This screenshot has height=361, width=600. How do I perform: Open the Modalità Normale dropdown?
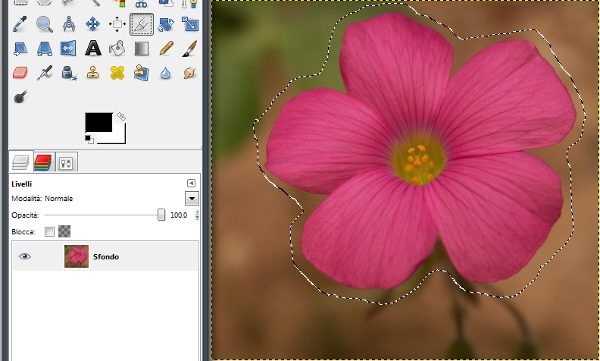[x=192, y=199]
